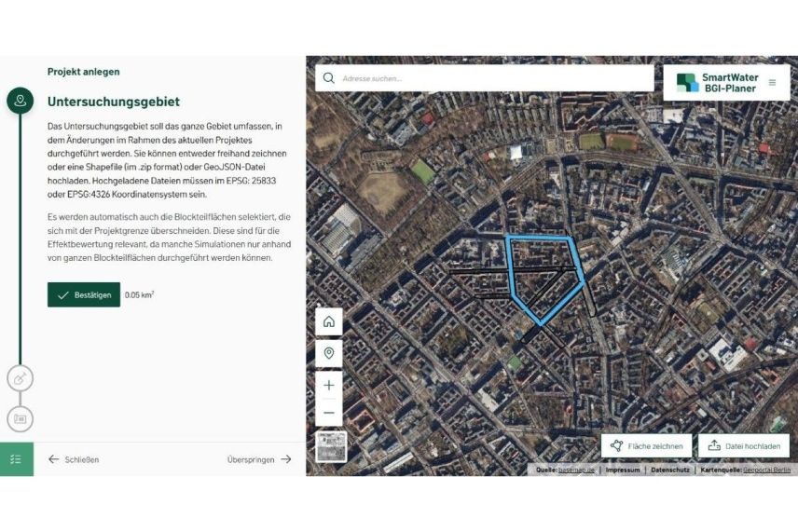
Task: Zoom in with the plus button
Action: click(x=329, y=385)
